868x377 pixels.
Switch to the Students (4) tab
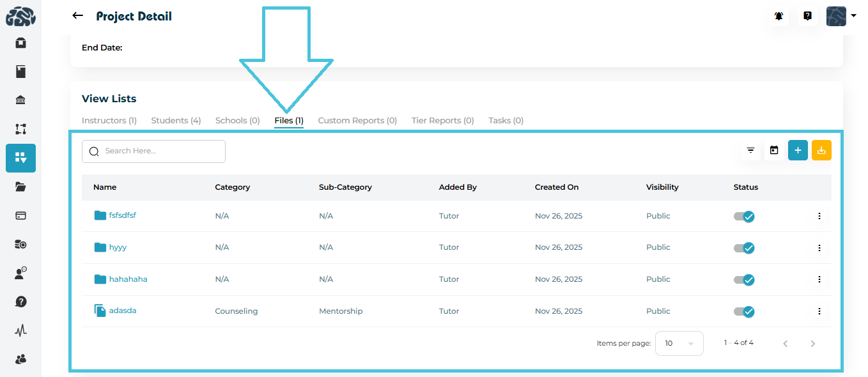pos(176,120)
